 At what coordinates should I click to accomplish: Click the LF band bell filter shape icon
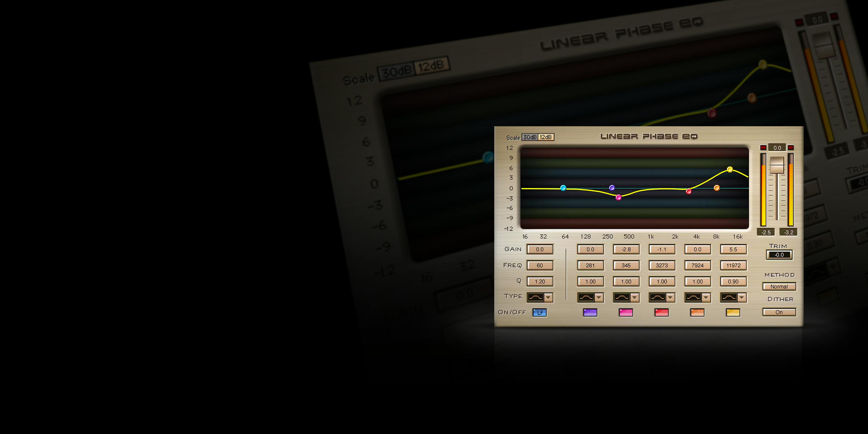(x=536, y=297)
